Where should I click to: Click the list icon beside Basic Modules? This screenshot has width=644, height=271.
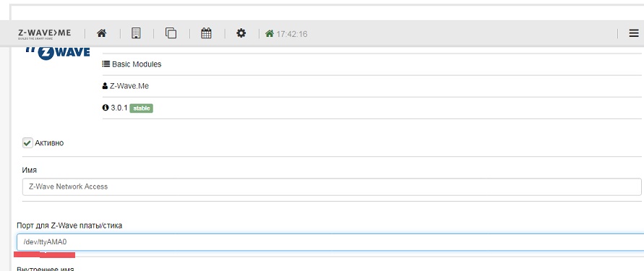[x=106, y=64]
